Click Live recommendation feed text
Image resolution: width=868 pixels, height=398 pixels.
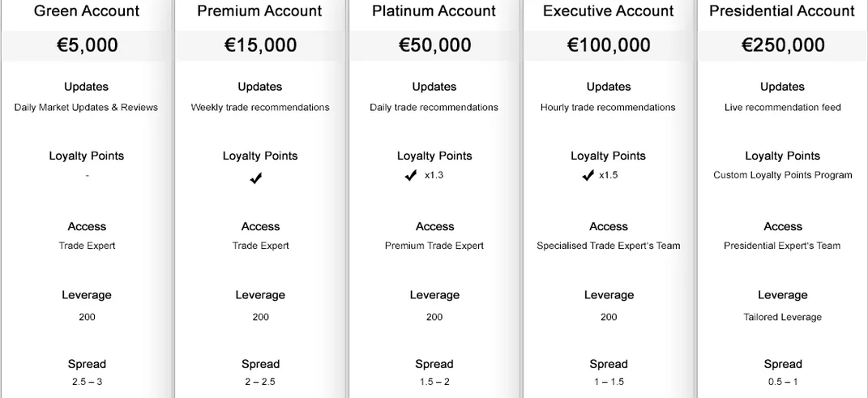pyautogui.click(x=783, y=107)
